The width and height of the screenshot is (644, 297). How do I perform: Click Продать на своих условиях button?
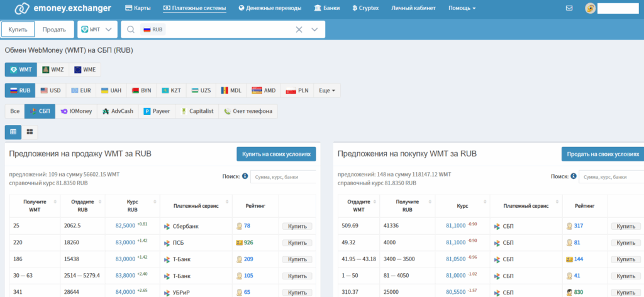[603, 154]
